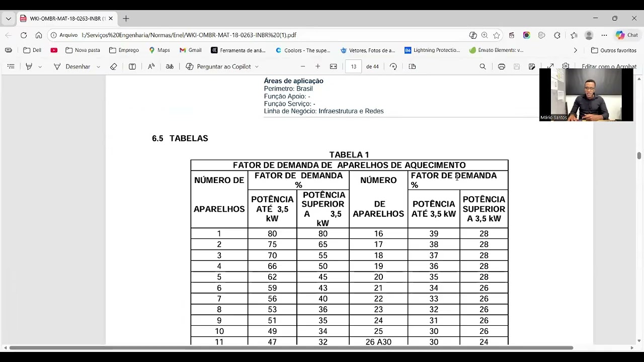Open the Coolors bookmark
644x362 pixels.
pos(303,50)
